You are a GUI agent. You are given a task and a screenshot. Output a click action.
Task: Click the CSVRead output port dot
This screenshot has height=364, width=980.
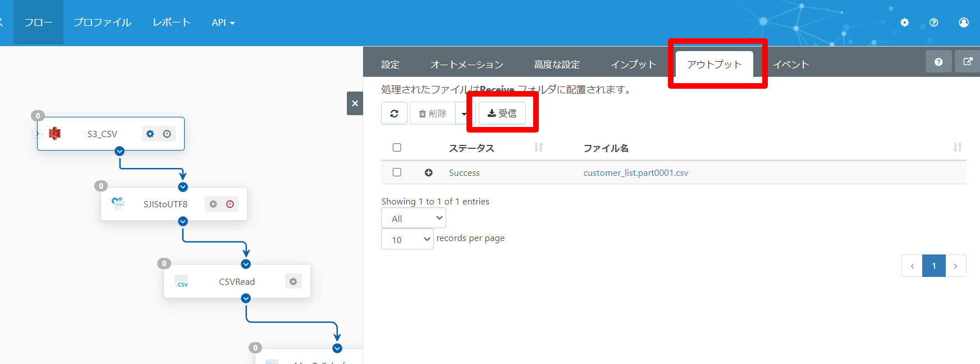[x=246, y=298]
